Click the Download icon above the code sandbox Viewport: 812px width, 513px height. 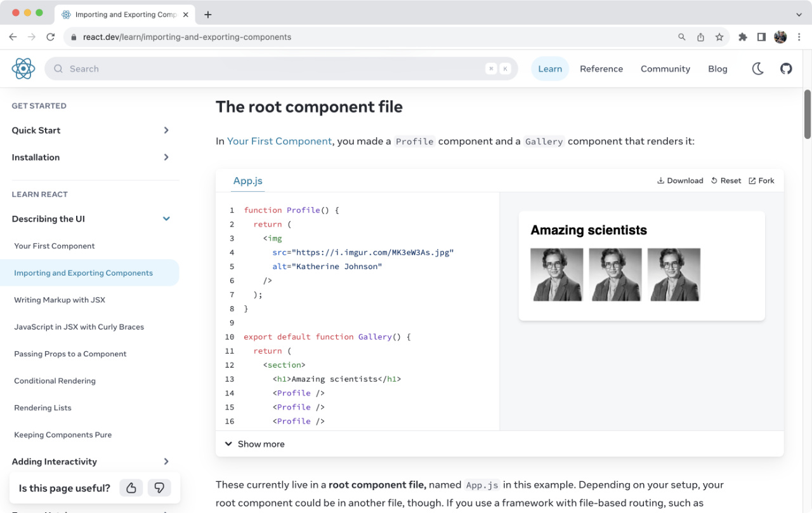pos(660,180)
